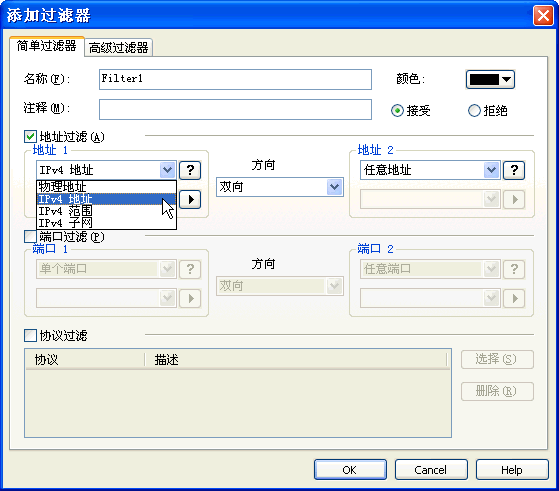
Task: Choose 物理地址 from the dropdown list
Action: [x=106, y=186]
